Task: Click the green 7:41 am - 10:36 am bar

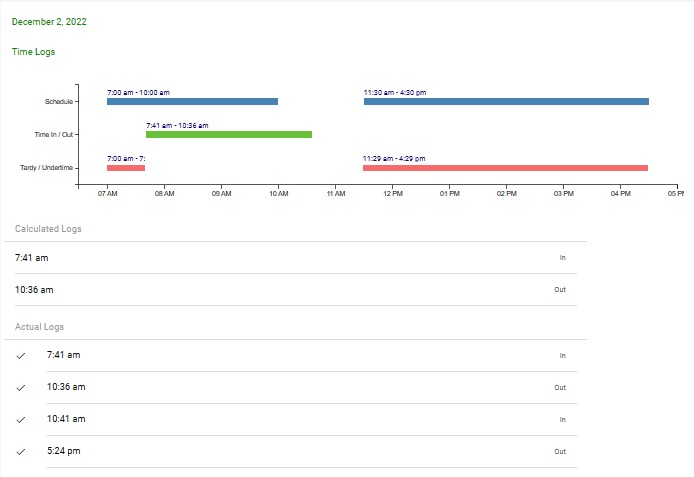Action: 229,134
